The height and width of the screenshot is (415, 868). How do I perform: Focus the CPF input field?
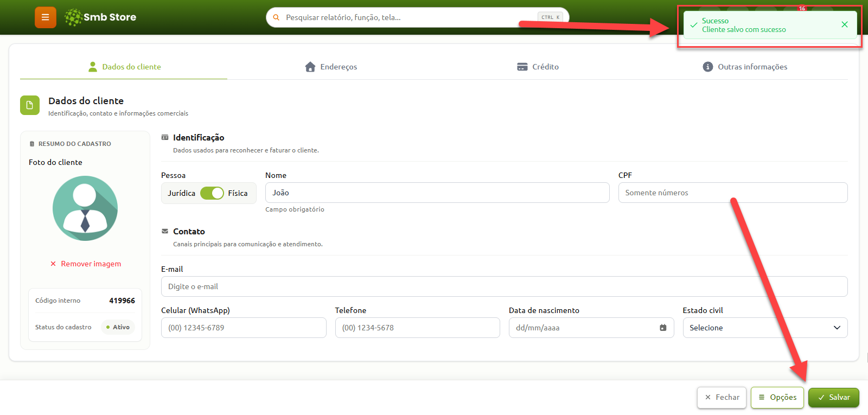[x=733, y=193]
